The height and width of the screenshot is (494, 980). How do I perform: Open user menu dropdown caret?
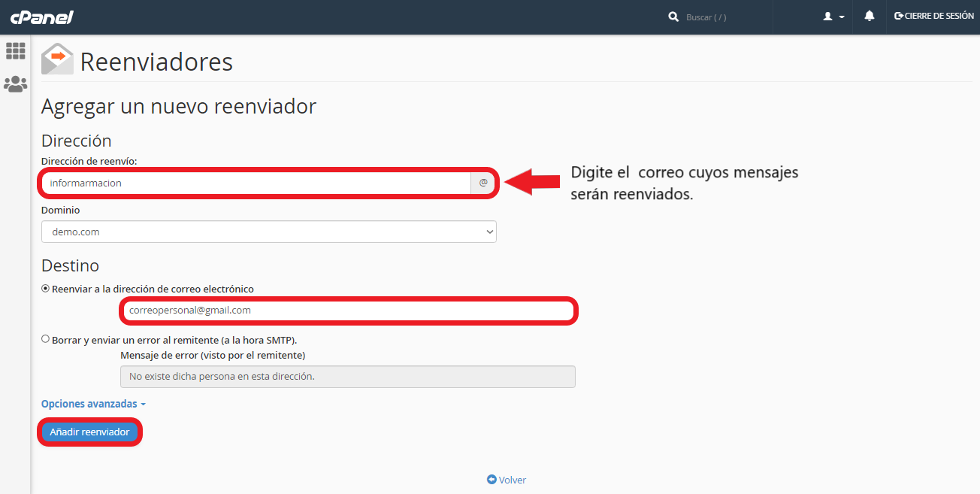842,17
